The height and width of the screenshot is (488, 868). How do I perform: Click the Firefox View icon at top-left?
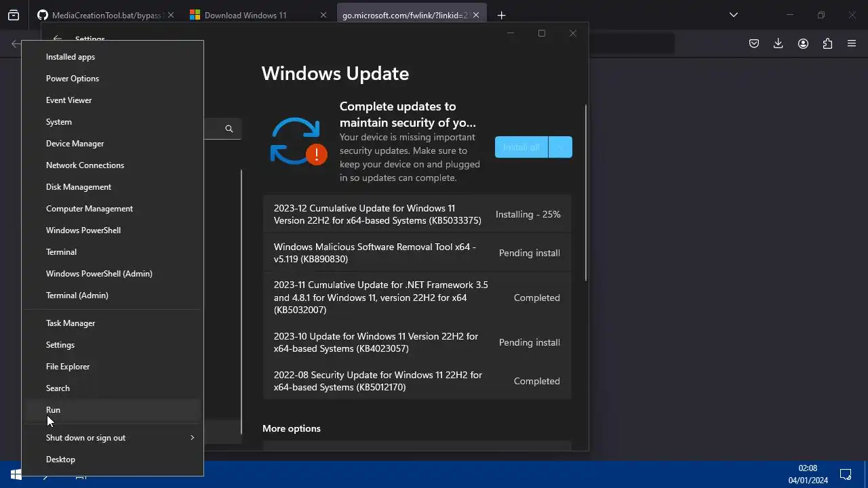pos(14,15)
